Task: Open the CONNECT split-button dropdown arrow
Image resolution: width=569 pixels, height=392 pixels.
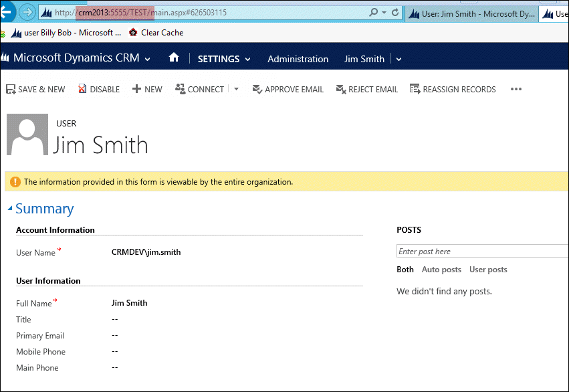Action: [x=236, y=89]
